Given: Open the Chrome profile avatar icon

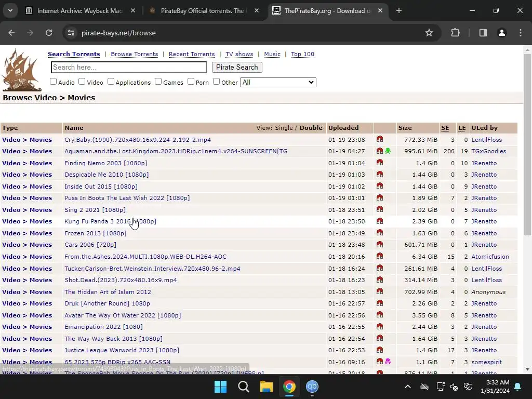Looking at the screenshot, I should 501,33.
